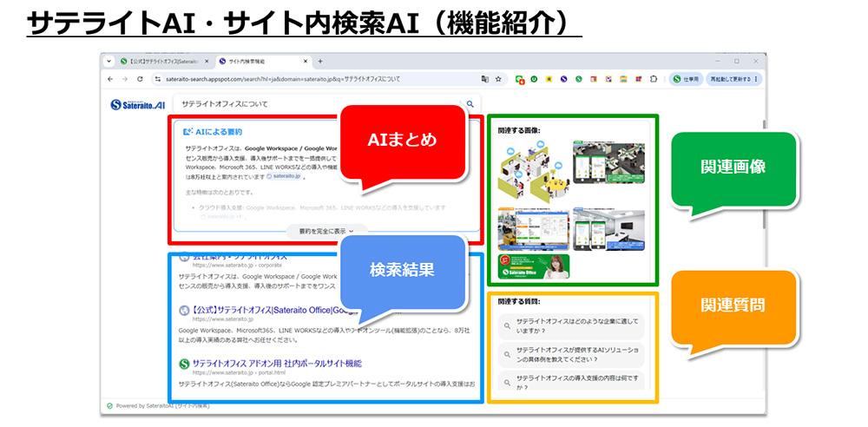Click the address bar URL
The height and width of the screenshot is (427, 868).
tap(282, 79)
